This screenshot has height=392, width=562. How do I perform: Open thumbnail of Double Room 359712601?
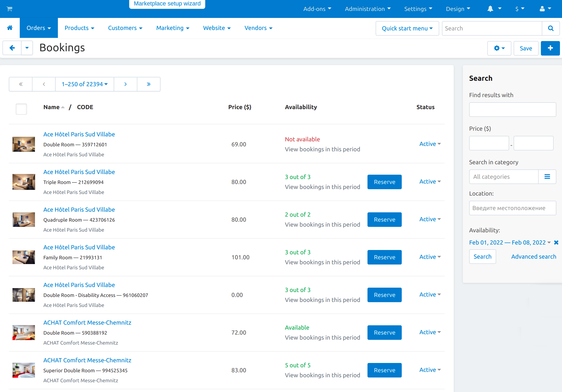click(x=24, y=144)
